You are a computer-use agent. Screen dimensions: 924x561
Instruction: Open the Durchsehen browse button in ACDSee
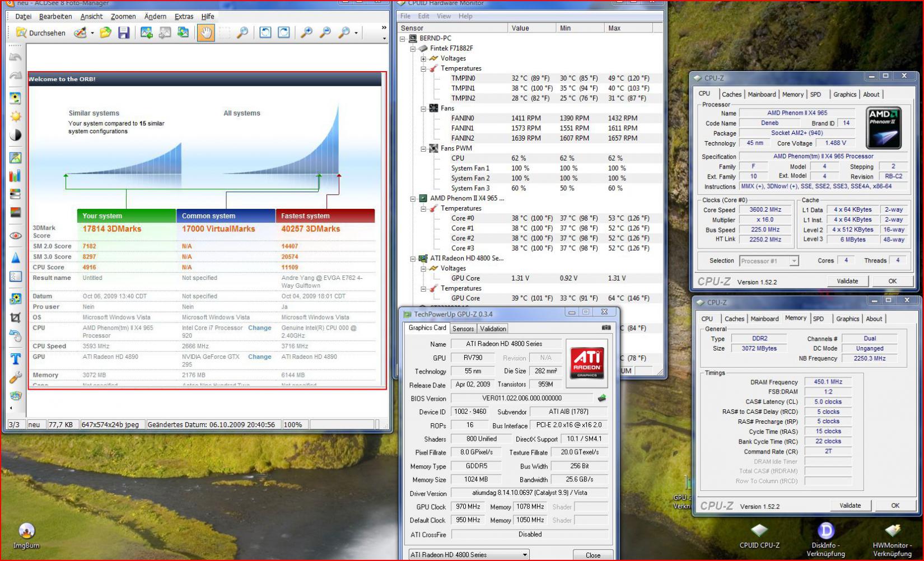click(x=41, y=33)
